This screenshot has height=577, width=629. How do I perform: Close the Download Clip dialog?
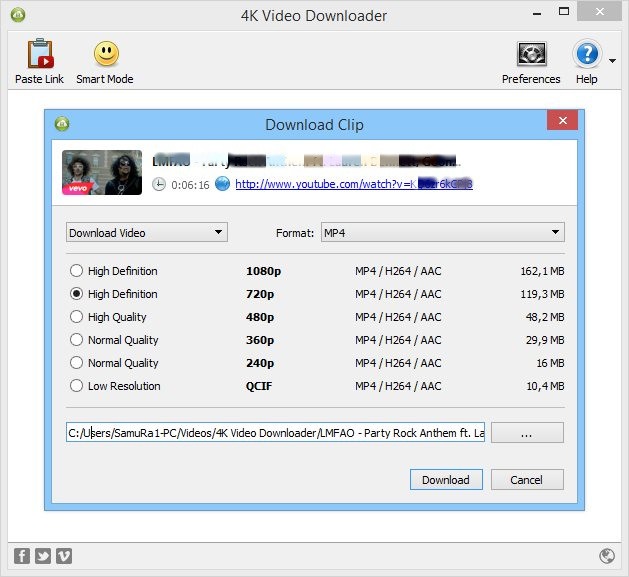click(562, 120)
